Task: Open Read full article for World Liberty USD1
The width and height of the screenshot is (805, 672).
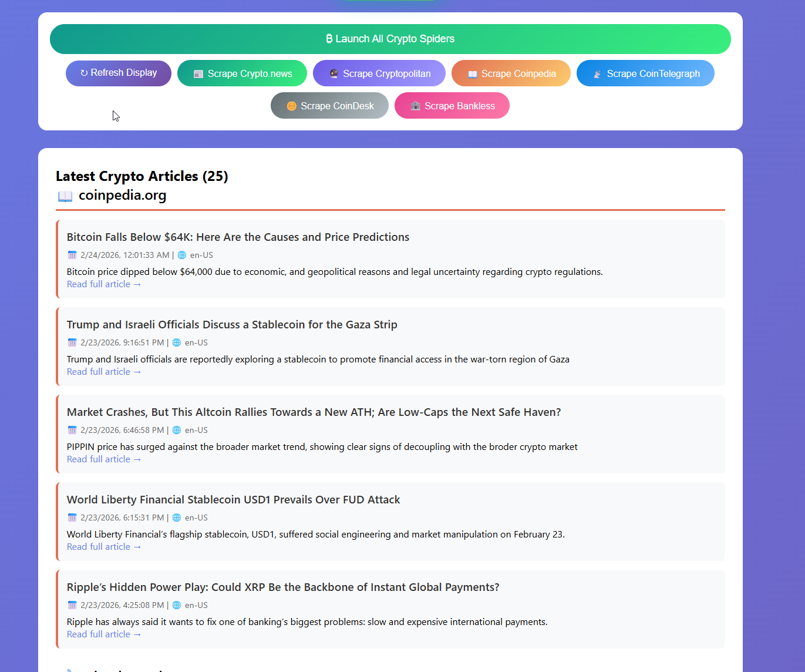Action: coord(104,547)
